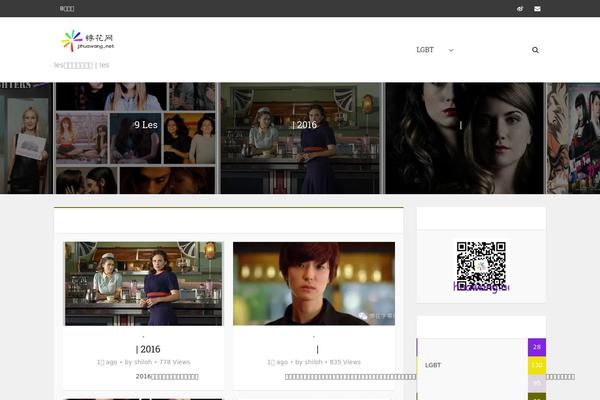This screenshot has width=600, height=400.
Task: Open the diner scene article thumbnail
Action: (143, 283)
